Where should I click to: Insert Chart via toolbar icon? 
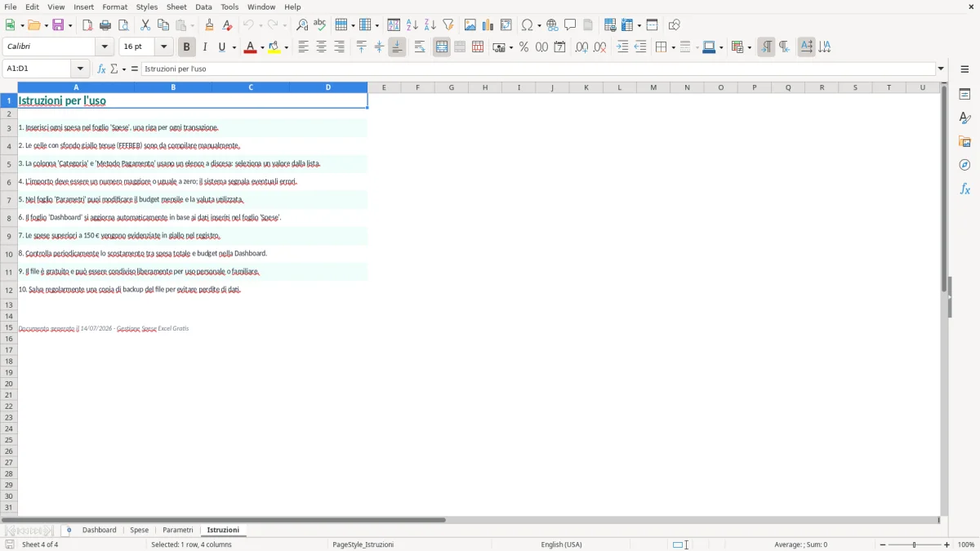click(x=488, y=25)
